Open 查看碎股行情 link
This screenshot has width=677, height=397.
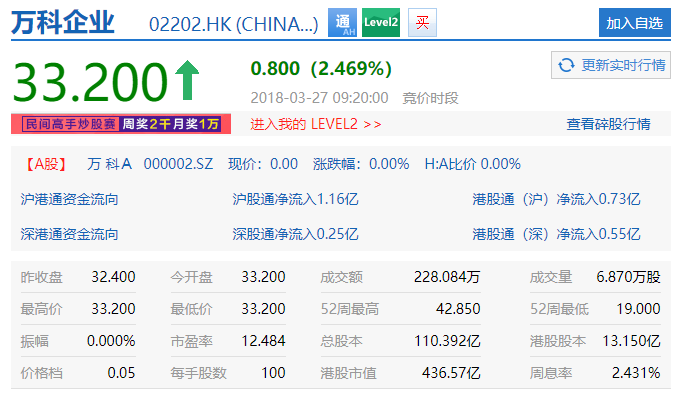tap(608, 124)
